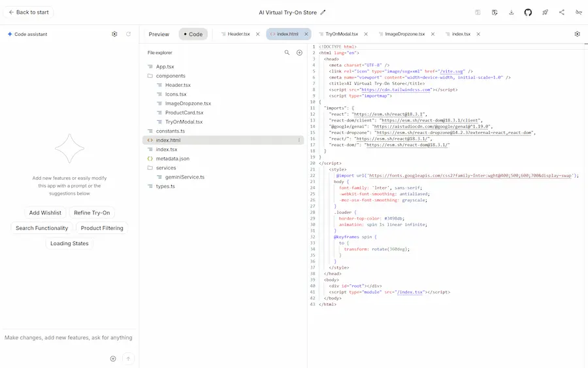Send the prompt with the arrow button
The image size is (588, 368).
click(x=128, y=359)
